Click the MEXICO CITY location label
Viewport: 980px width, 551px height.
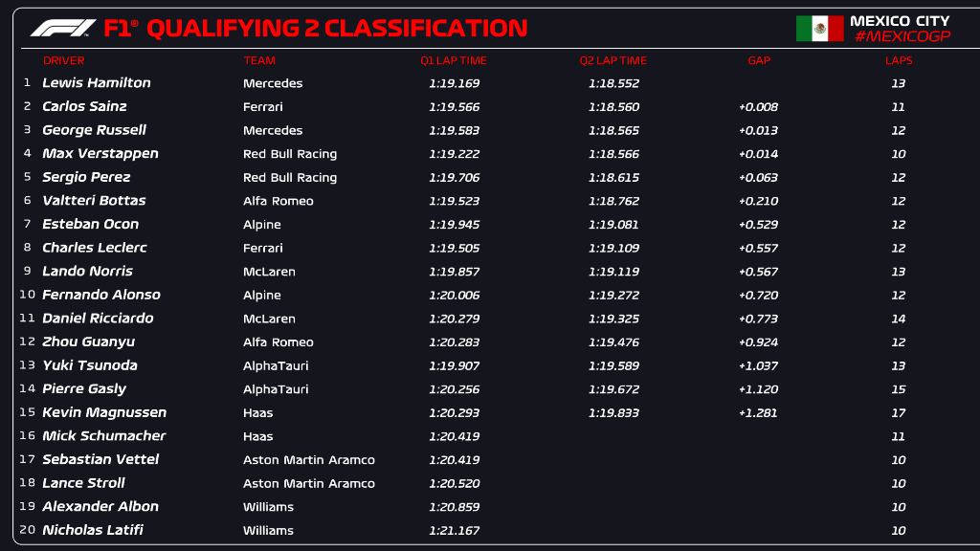(x=900, y=20)
